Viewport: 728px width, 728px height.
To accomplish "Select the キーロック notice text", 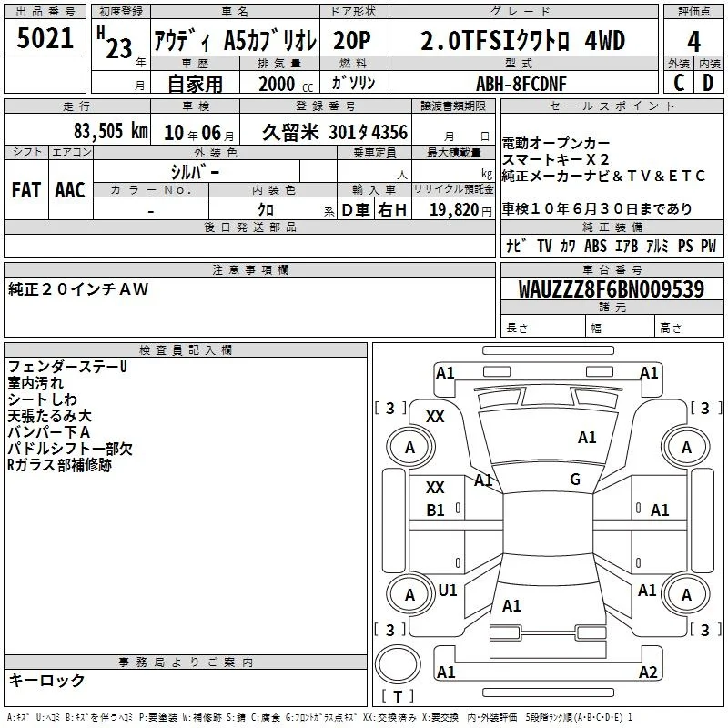I will tap(46, 680).
